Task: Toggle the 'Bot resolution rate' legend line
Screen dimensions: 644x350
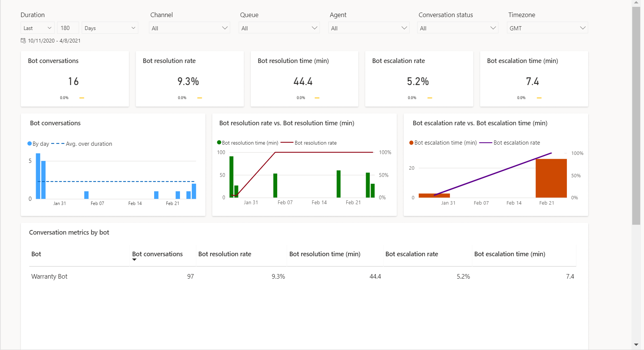Action: (316, 142)
